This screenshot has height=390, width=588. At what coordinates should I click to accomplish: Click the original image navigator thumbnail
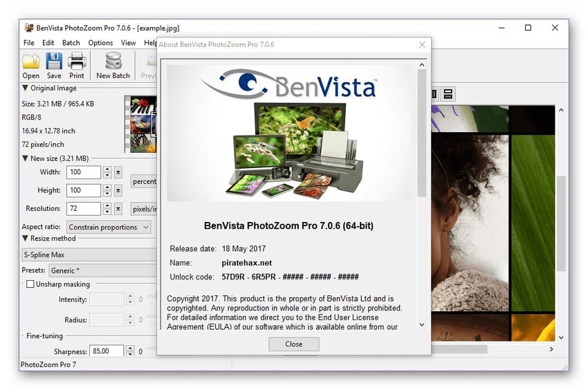pos(140,124)
